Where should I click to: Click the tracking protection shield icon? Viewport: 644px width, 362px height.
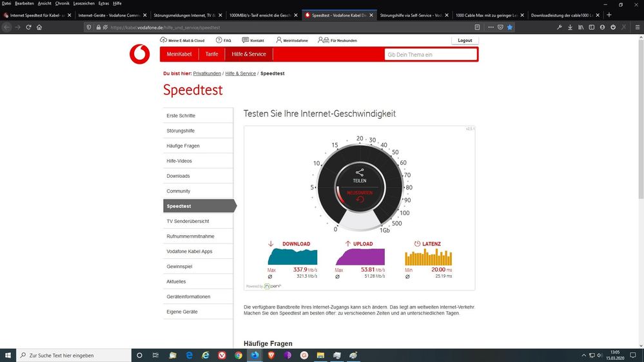89,27
